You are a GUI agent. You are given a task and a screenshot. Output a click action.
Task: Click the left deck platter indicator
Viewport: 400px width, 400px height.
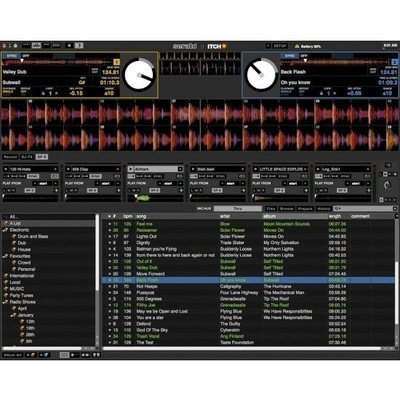coord(139,75)
